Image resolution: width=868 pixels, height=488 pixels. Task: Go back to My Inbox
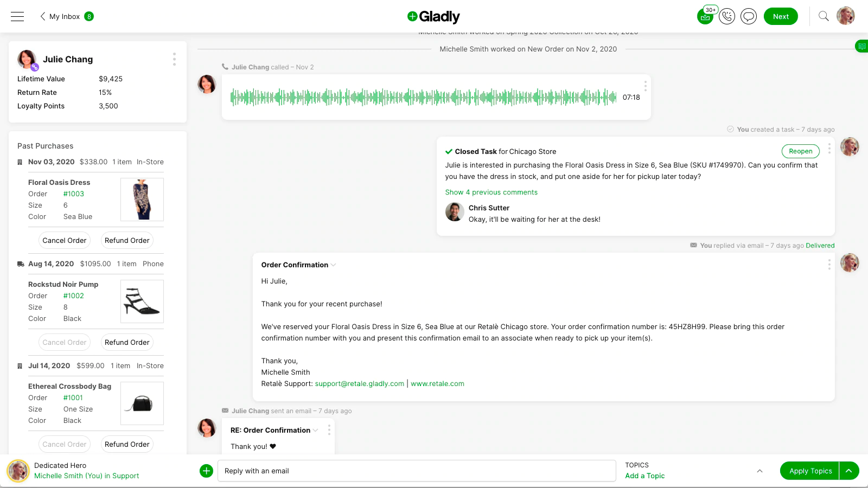pos(60,16)
